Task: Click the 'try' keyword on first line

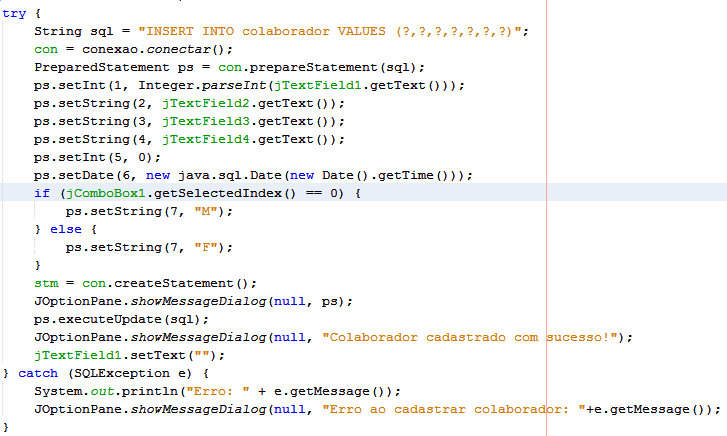Action: [14, 13]
